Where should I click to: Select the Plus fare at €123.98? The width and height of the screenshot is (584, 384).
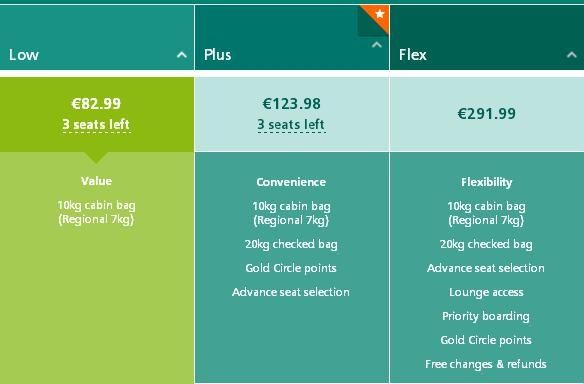292,114
